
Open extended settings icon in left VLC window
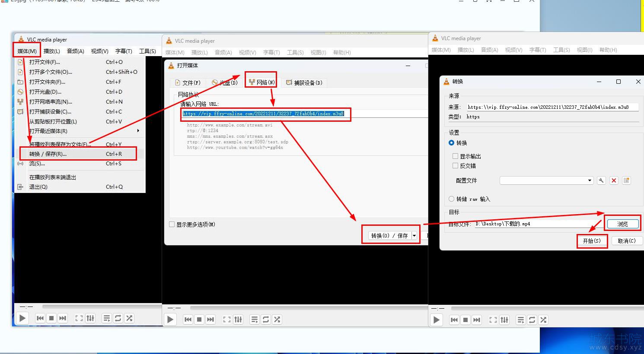pos(90,318)
